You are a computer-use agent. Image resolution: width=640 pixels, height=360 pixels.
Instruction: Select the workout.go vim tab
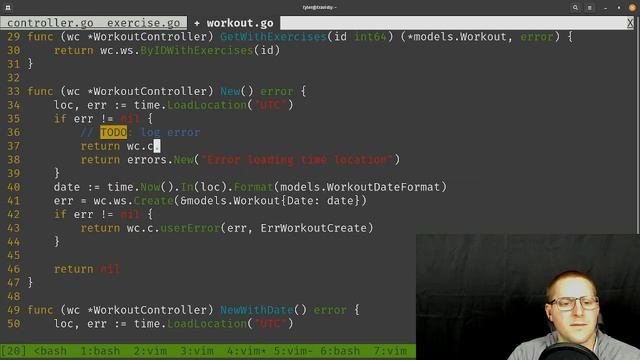(240, 23)
